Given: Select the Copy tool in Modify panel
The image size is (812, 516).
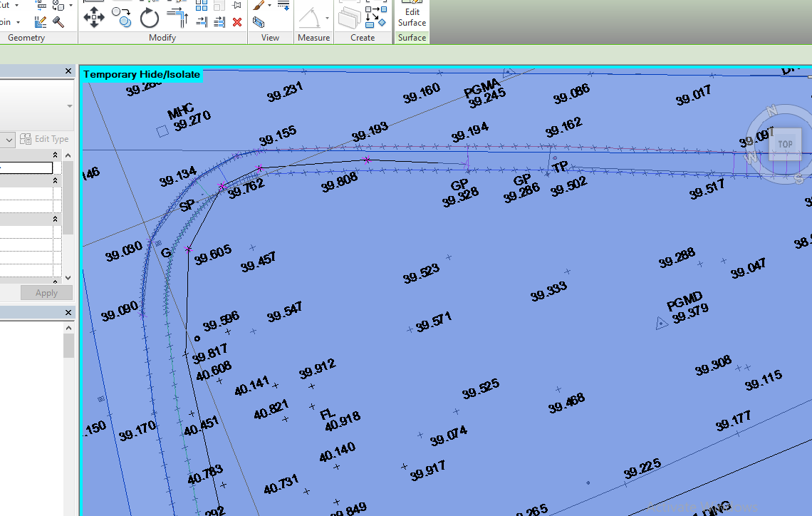Looking at the screenshot, I should 121,16.
